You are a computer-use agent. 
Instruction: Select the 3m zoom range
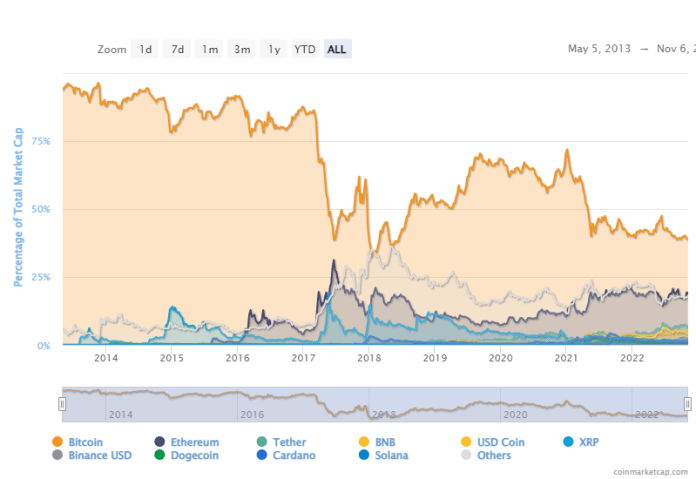[x=242, y=49]
